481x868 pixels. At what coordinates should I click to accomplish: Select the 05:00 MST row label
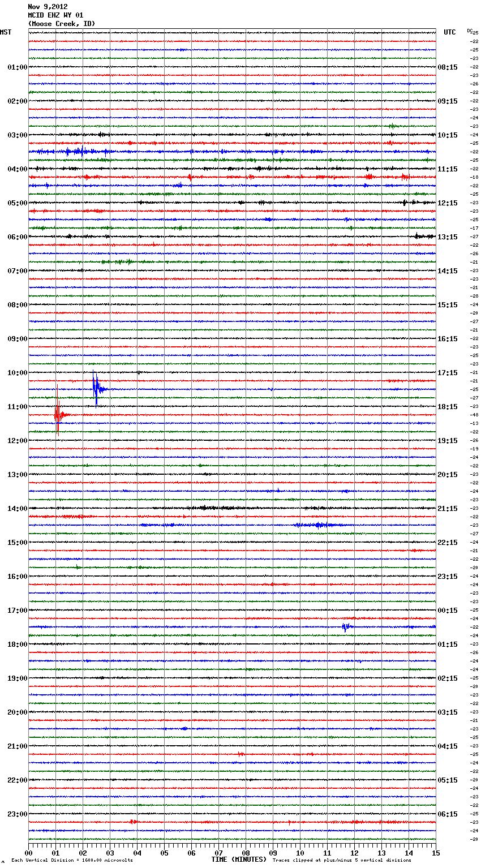18,203
